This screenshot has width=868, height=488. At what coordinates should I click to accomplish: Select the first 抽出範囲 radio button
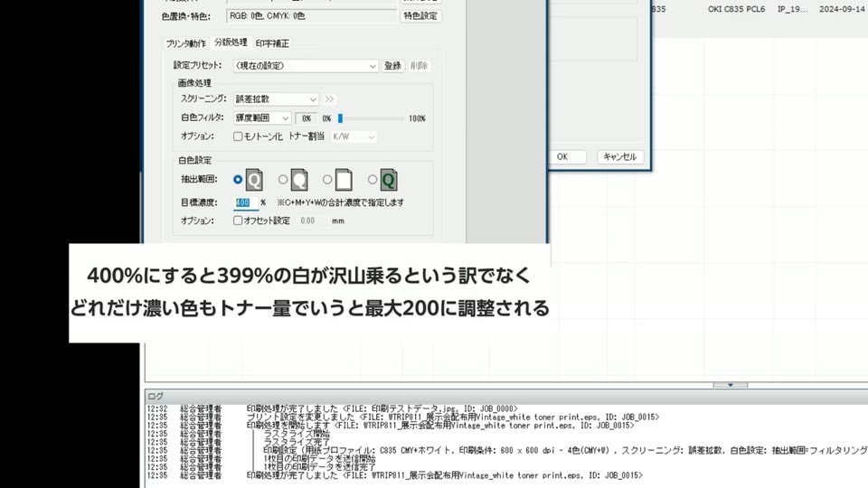(x=238, y=179)
